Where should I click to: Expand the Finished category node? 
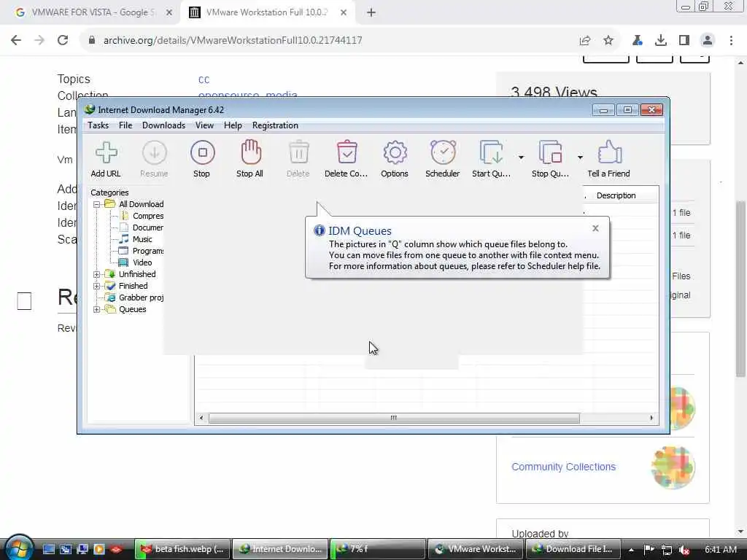click(x=97, y=286)
